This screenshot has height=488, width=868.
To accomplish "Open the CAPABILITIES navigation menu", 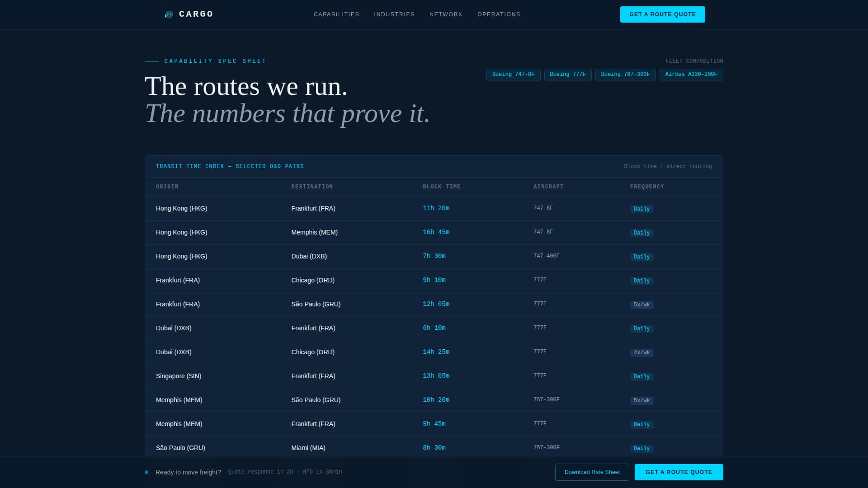I will (336, 14).
